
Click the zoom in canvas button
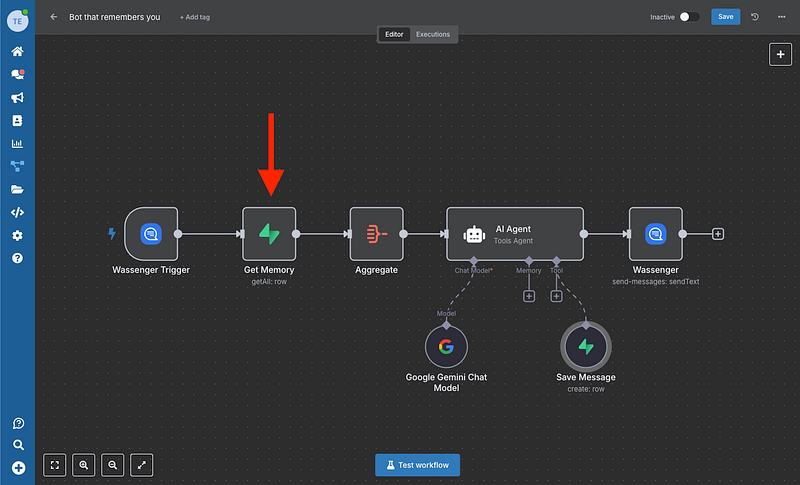[x=84, y=464]
